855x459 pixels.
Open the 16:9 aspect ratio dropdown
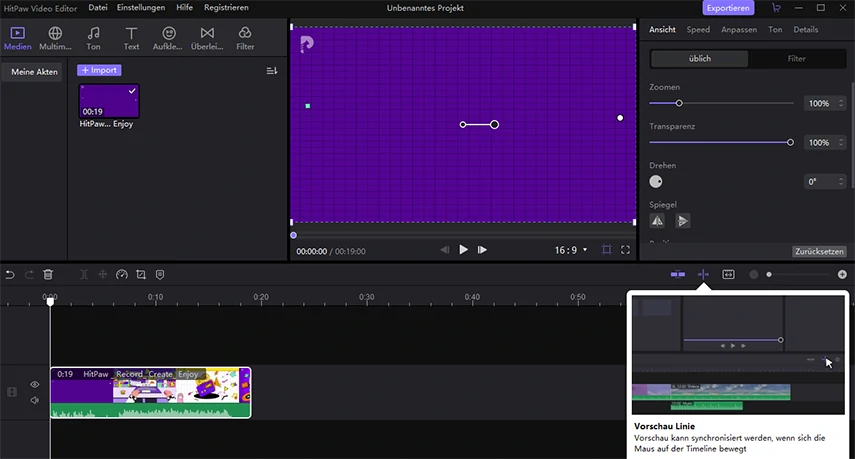click(571, 250)
